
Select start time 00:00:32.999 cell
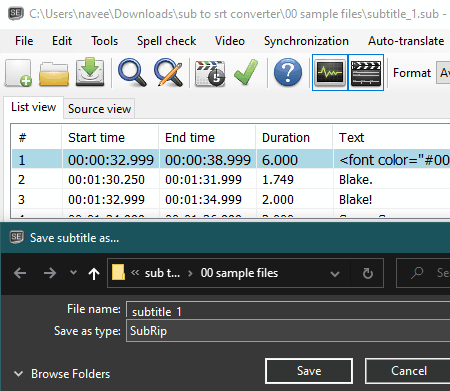pos(111,160)
